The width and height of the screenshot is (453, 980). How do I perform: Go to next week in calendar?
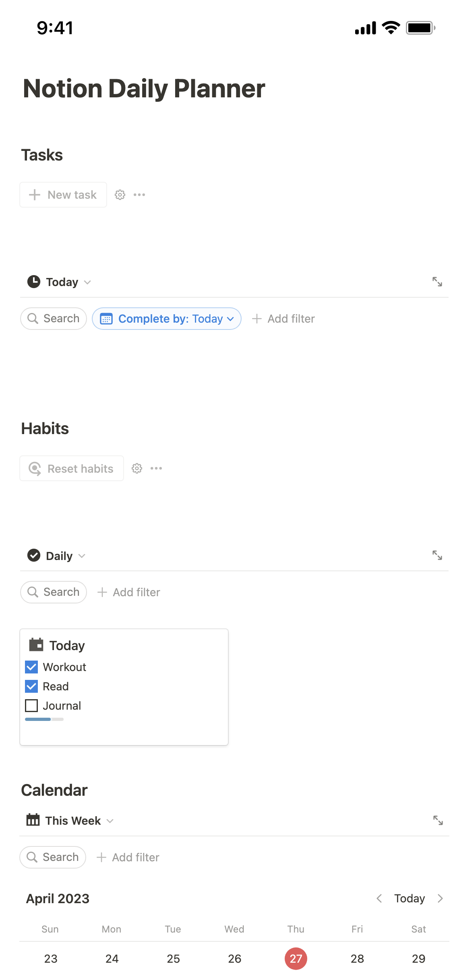(440, 898)
